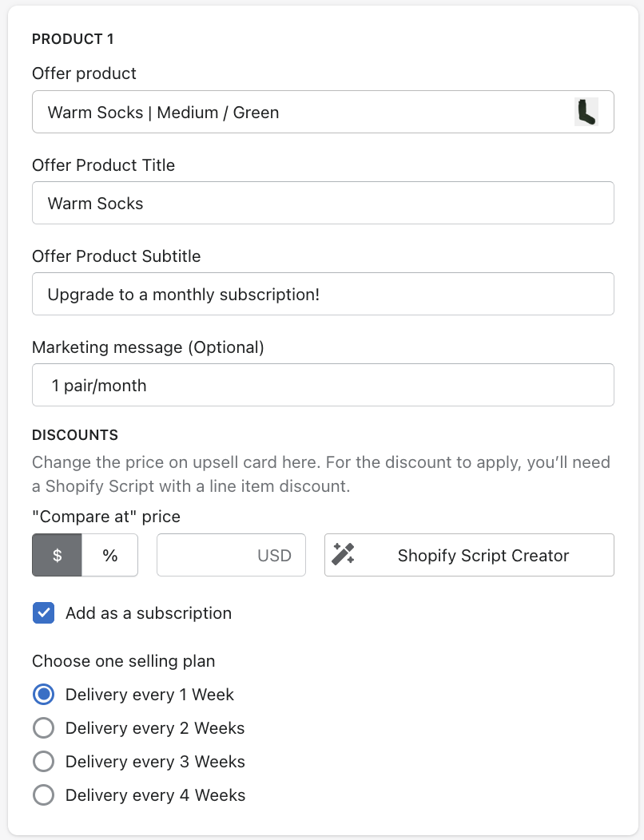Open the Shopify Script Creator
Viewport: 644px width, 840px height.
coord(483,555)
